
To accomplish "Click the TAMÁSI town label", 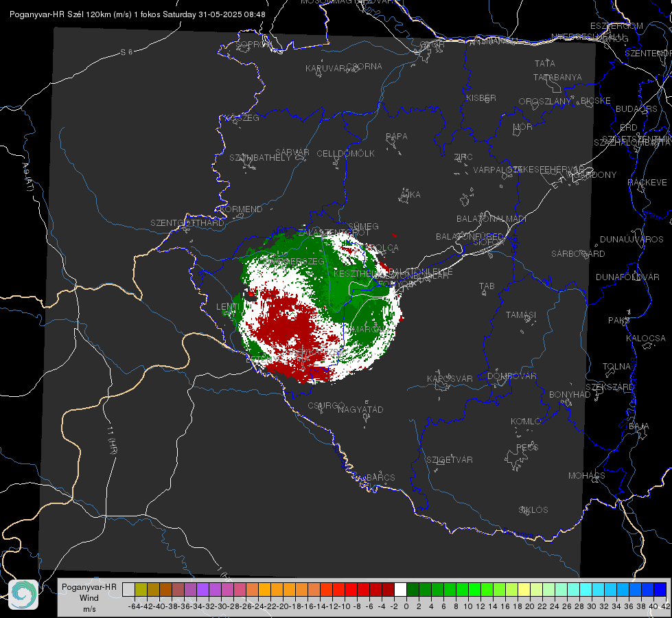I will point(521,314).
